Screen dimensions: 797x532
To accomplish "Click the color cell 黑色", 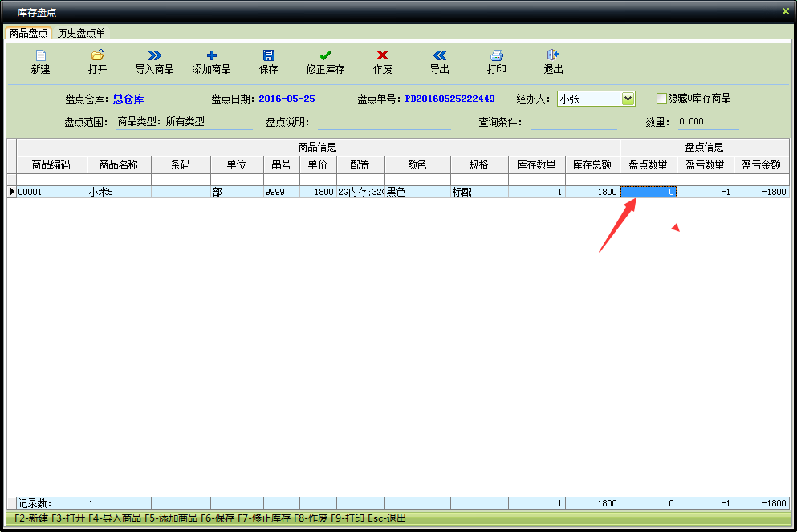I will click(x=417, y=192).
